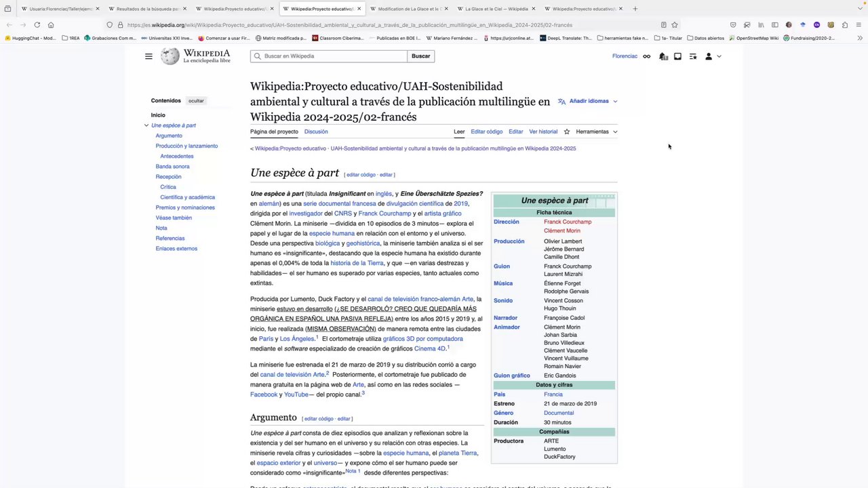Viewport: 868px width, 488px height.
Task: Open the alerts bell notifications
Action: [663, 56]
